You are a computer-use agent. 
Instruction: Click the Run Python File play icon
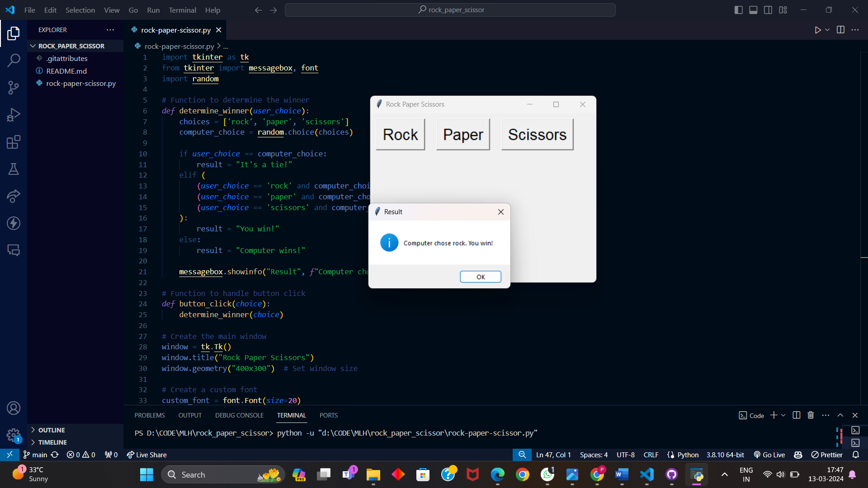pos(817,30)
